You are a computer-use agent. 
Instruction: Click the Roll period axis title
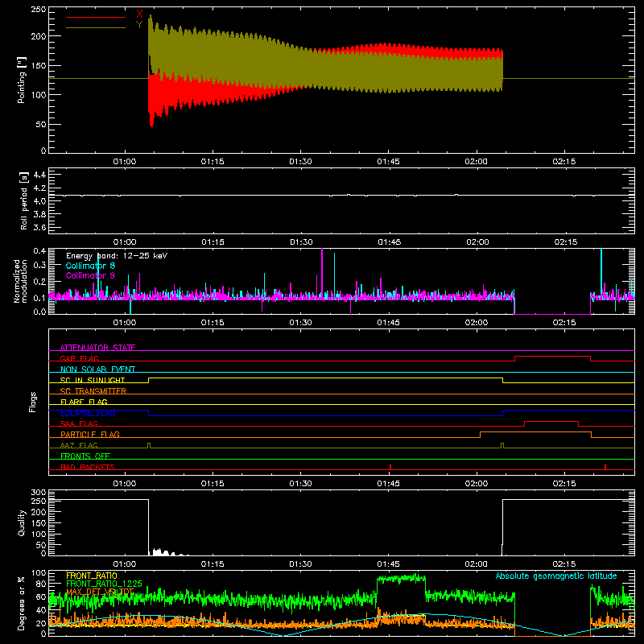(24, 200)
